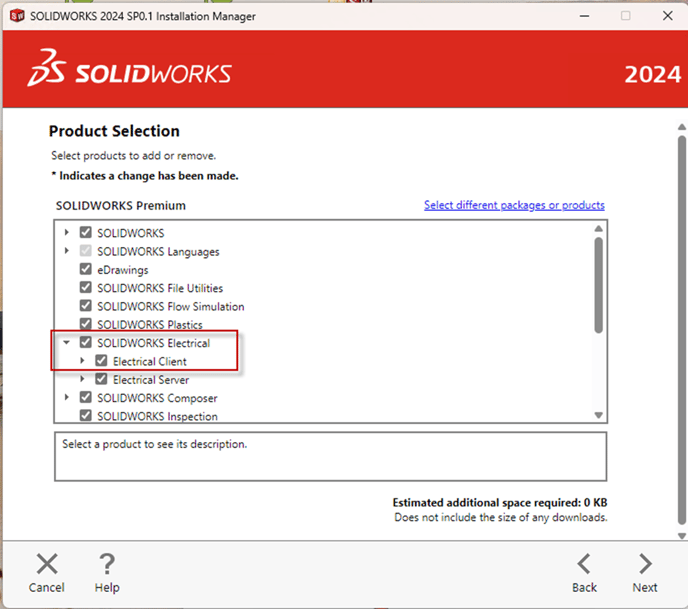Open Help question mark icon
Image resolution: width=688 pixels, height=609 pixels.
tap(107, 563)
